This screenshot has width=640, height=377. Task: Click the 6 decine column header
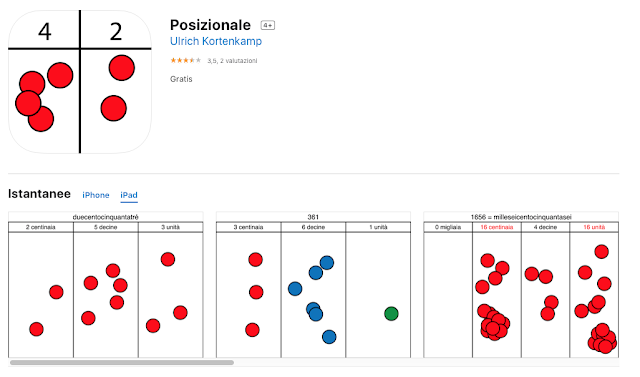point(313,227)
